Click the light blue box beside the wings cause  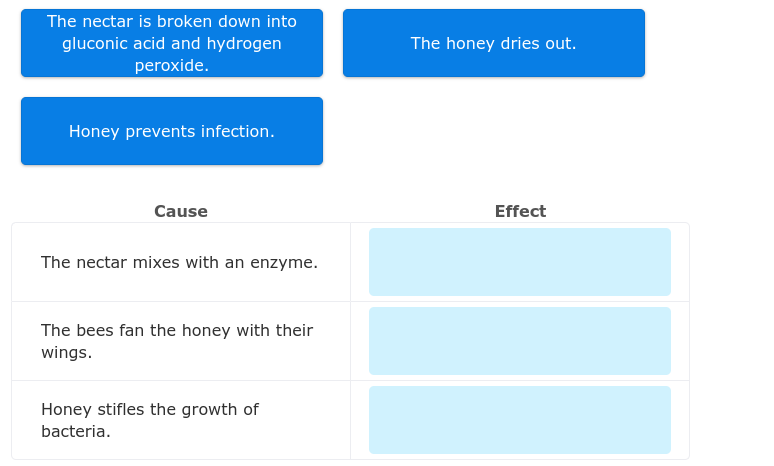519,341
